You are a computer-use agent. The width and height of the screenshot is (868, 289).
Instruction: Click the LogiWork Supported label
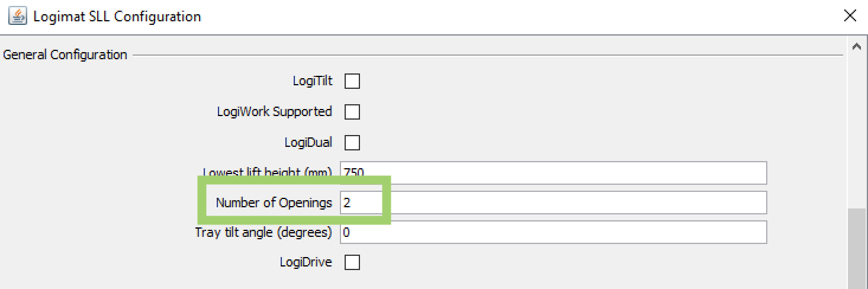275,111
